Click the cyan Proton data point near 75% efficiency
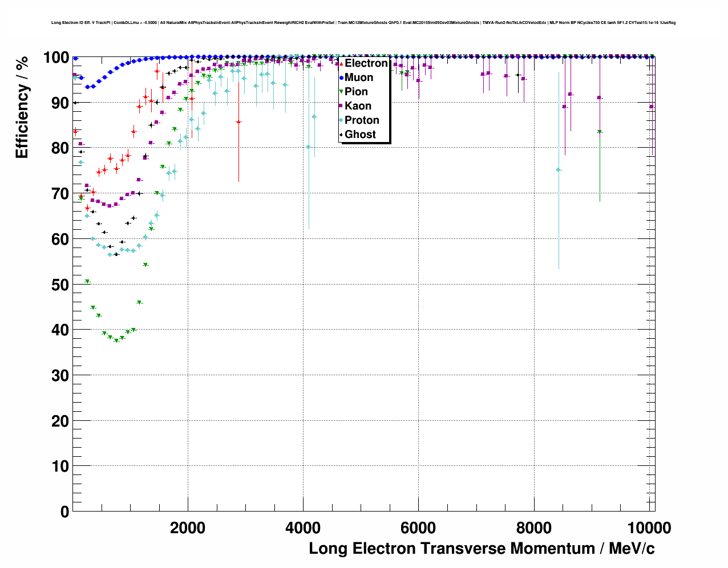This screenshot has width=728, height=568. [559, 170]
